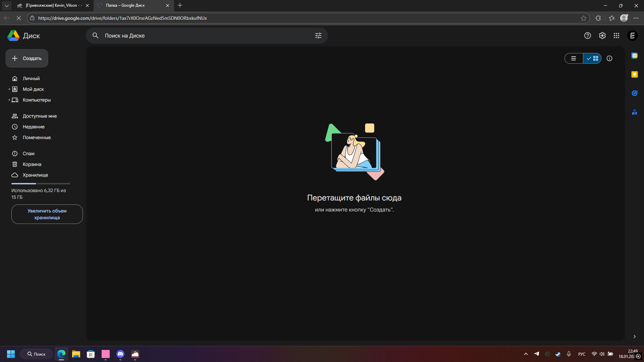
Task: Open the Google apps grid
Action: pyautogui.click(x=616, y=36)
